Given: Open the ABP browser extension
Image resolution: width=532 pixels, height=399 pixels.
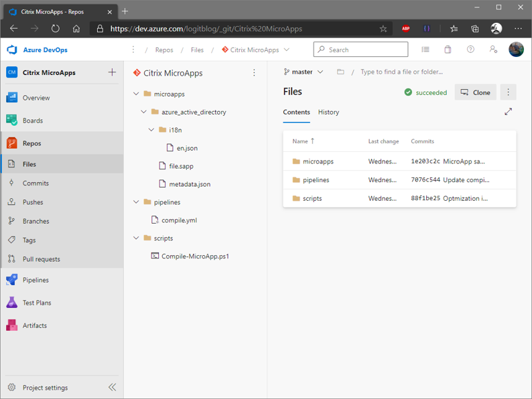Looking at the screenshot, I should 406,29.
